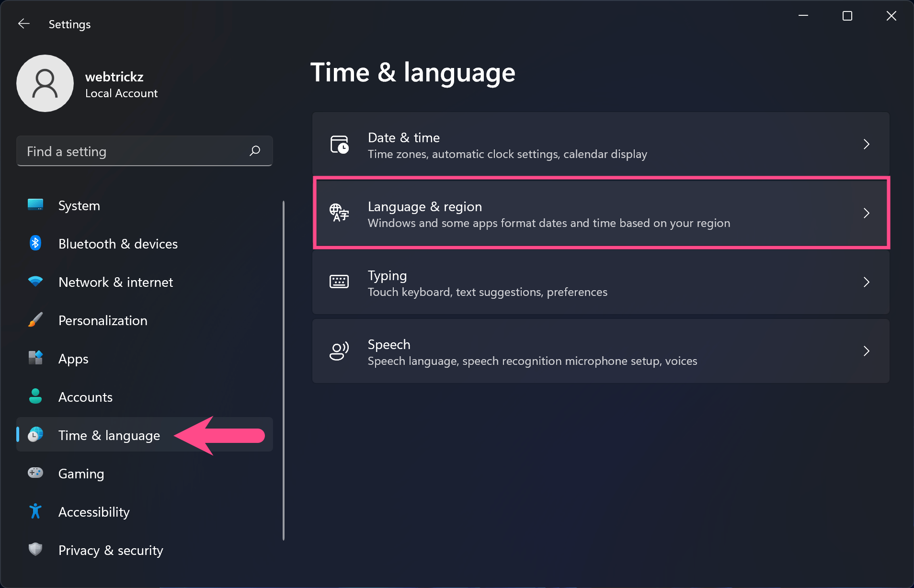The width and height of the screenshot is (914, 588).
Task: Click the Speech voice icon
Action: pyautogui.click(x=339, y=351)
